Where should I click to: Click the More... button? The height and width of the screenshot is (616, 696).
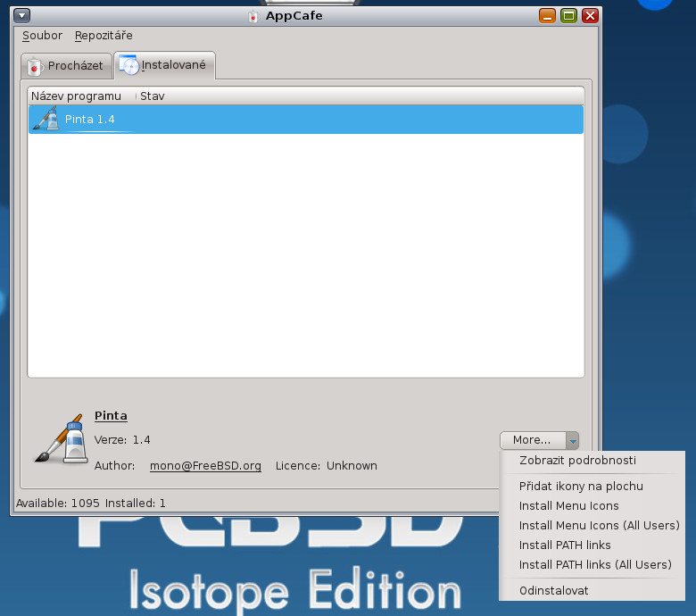tap(533, 440)
